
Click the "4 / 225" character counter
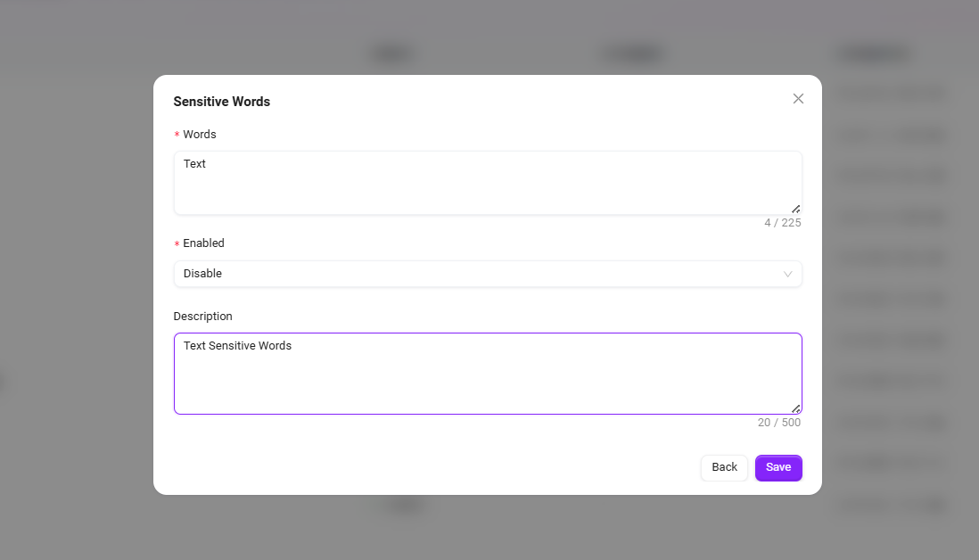click(x=782, y=223)
